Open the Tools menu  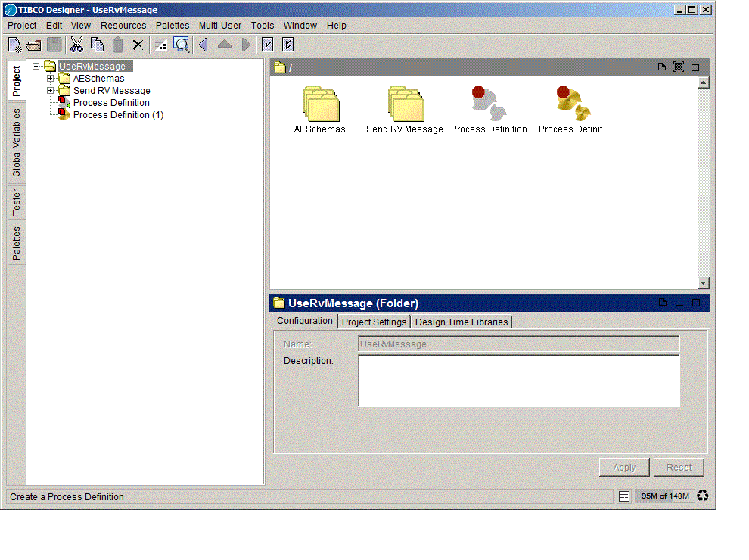click(x=263, y=26)
